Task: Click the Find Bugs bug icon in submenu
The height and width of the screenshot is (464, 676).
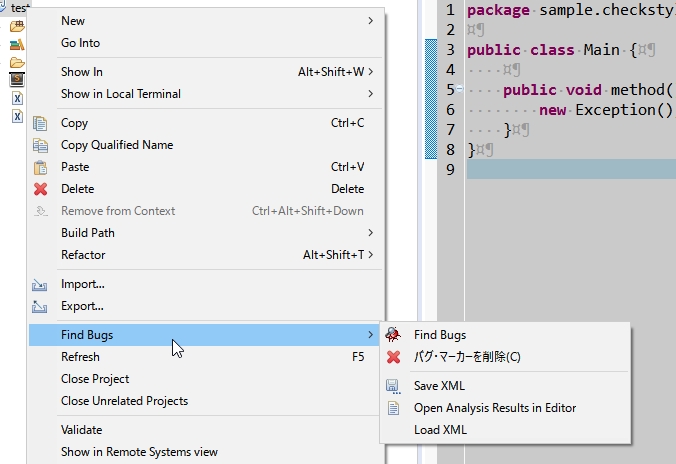Action: (x=394, y=335)
